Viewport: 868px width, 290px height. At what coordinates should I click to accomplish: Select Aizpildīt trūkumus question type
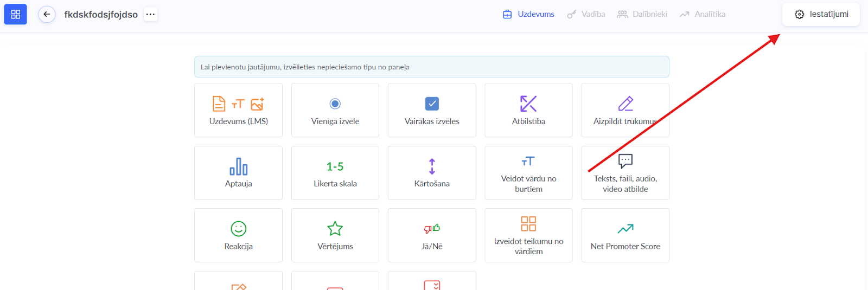click(625, 110)
